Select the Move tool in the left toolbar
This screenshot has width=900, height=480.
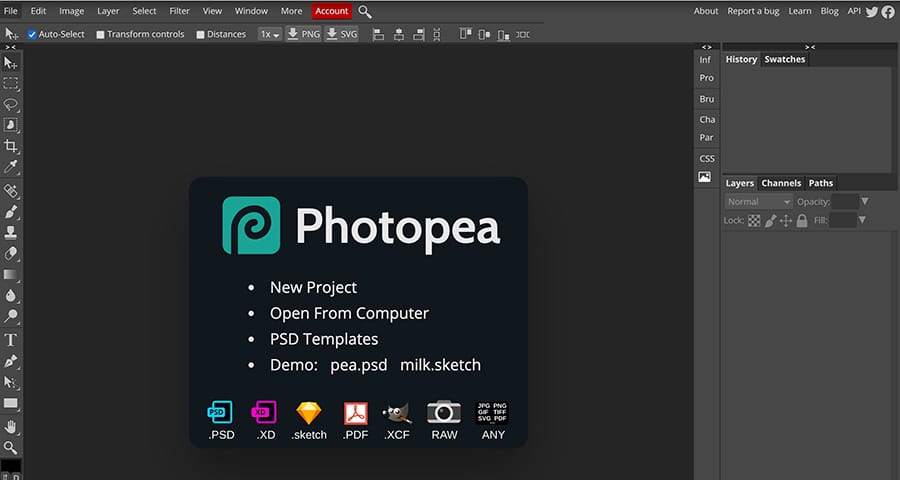coord(10,63)
